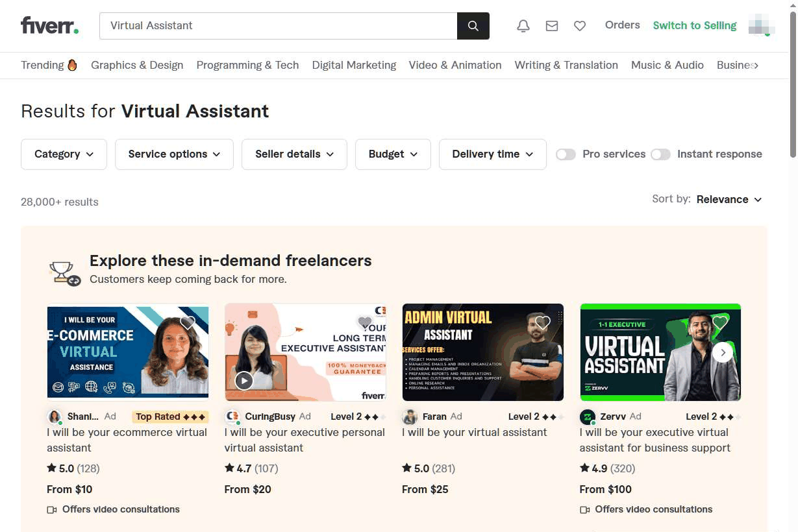
Task: Open E-Commerce Virtual Assistance gig thumbnail
Action: tap(128, 352)
